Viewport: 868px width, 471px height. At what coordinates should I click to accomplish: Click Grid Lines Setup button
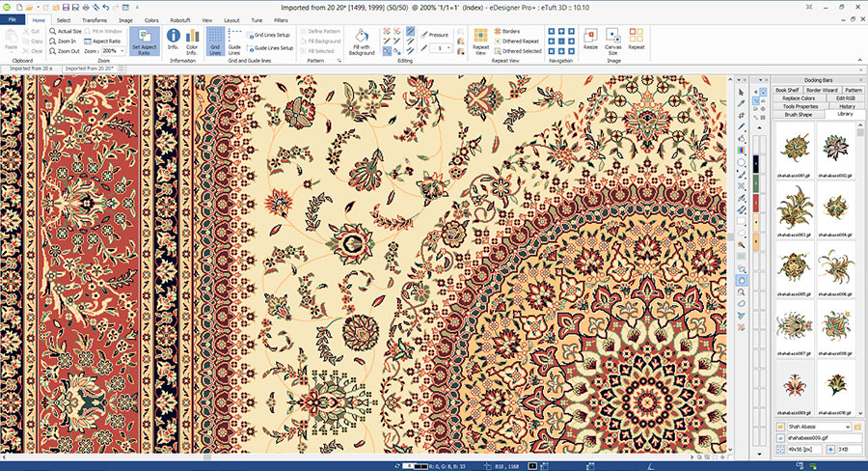click(x=268, y=35)
